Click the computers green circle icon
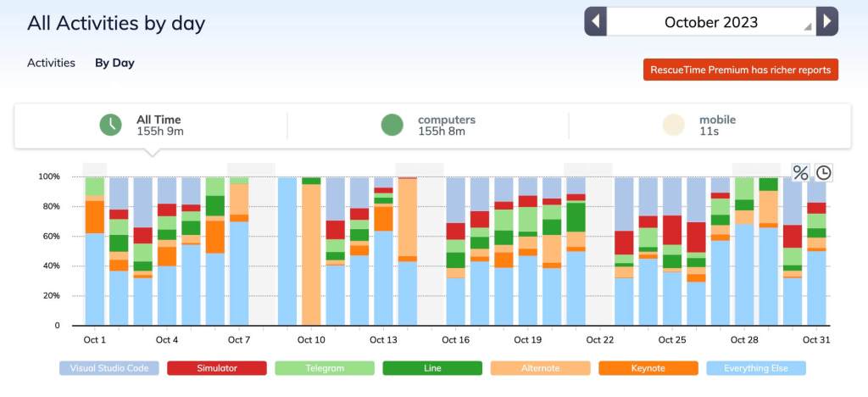The height and width of the screenshot is (397, 868). point(392,126)
